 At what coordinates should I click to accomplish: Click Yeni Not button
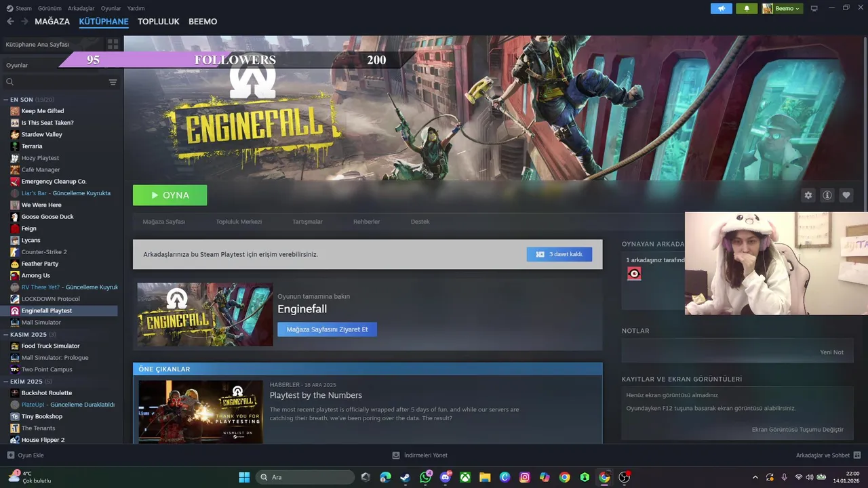[x=832, y=352]
